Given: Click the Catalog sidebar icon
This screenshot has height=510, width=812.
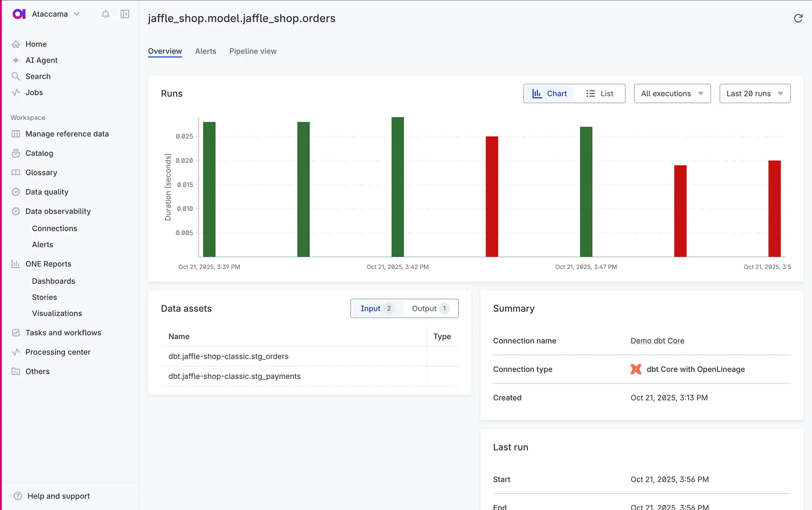Looking at the screenshot, I should point(16,153).
